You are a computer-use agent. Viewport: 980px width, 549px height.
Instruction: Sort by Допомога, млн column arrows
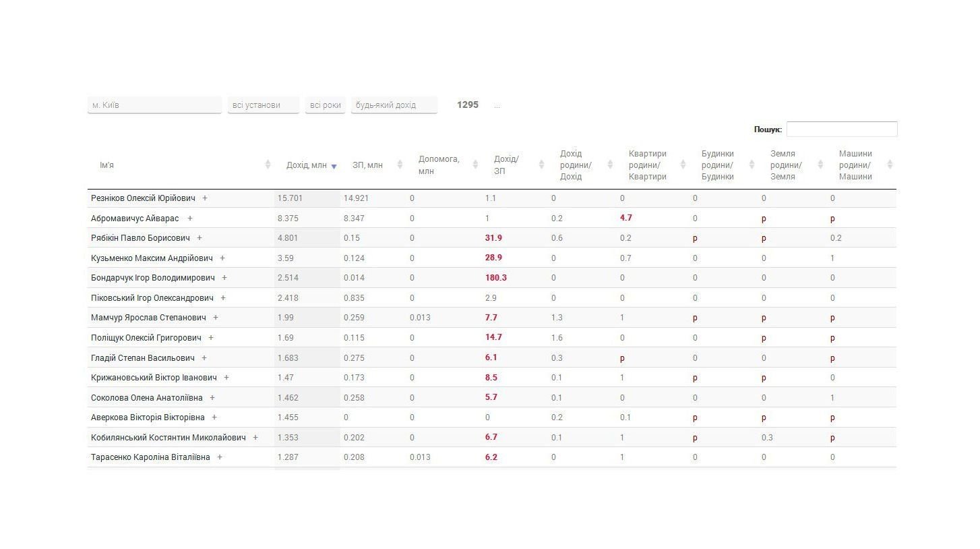(x=475, y=165)
